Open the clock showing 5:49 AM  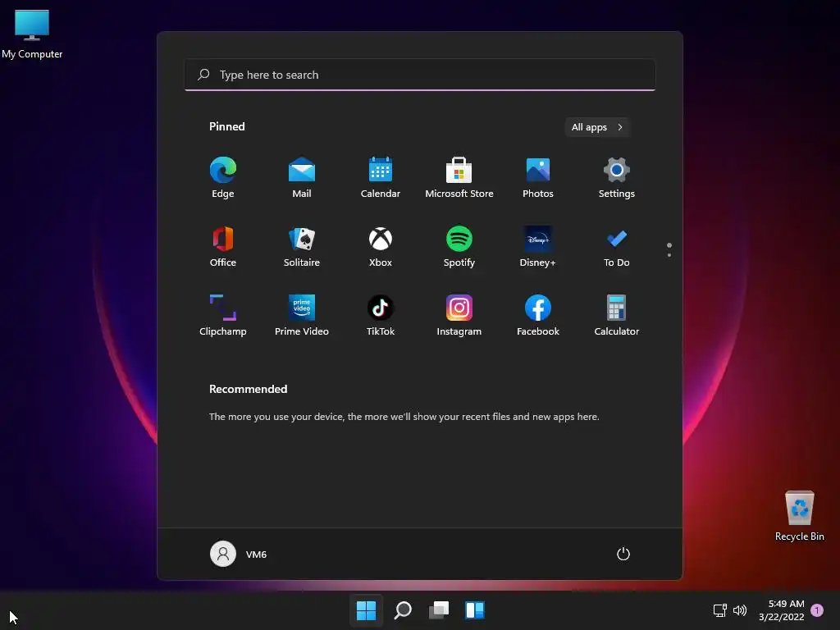pos(782,610)
